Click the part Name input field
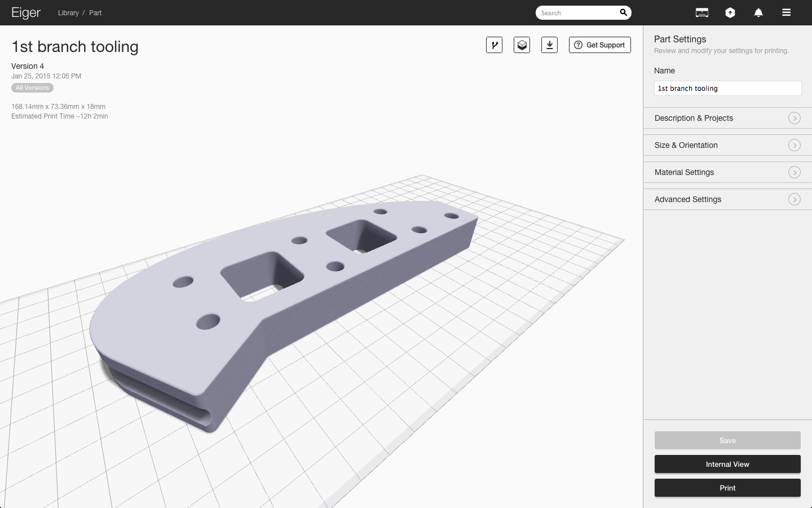Screen dimensions: 812x508 point(727,89)
